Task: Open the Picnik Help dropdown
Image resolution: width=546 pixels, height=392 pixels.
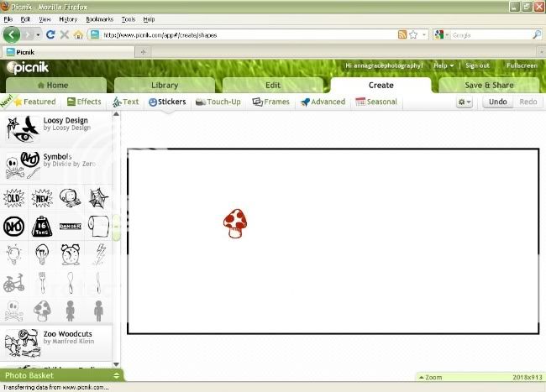Action: 444,65
